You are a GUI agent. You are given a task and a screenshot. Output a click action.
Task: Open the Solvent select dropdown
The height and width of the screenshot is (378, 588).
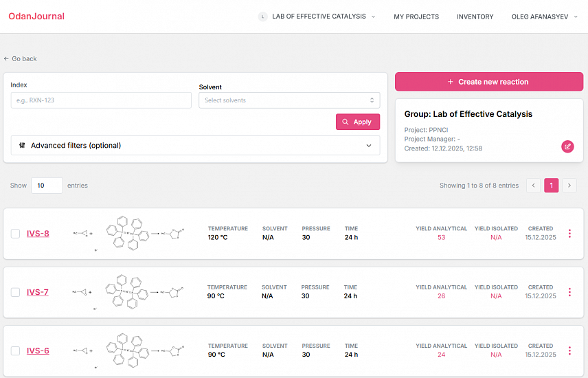289,100
